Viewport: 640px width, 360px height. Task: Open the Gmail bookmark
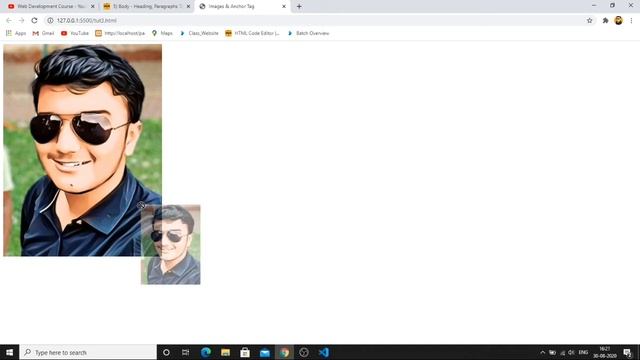pos(43,33)
